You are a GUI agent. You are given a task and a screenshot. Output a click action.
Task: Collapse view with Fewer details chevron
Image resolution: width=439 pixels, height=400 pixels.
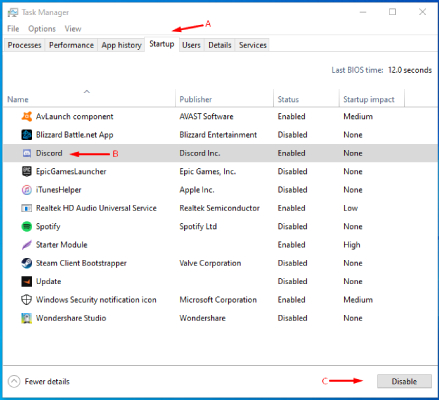(14, 381)
